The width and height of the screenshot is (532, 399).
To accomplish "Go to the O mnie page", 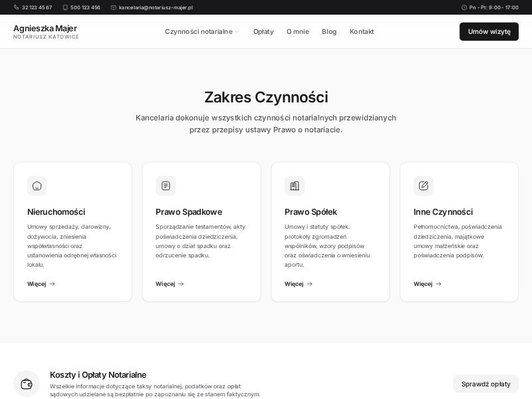I will (297, 32).
